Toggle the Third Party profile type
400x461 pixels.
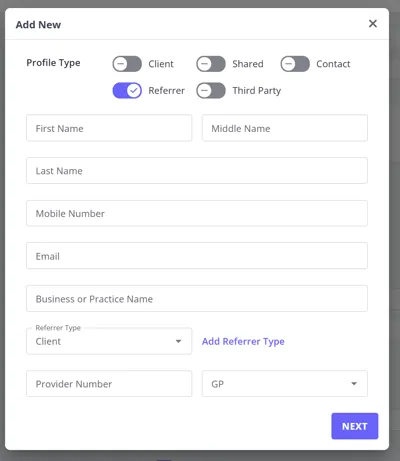tap(211, 91)
